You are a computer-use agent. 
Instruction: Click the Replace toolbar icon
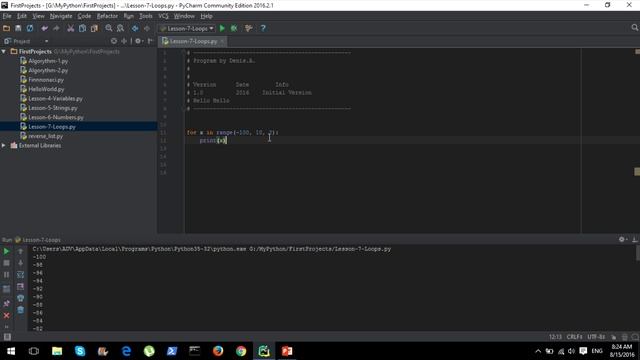[x=120, y=29]
